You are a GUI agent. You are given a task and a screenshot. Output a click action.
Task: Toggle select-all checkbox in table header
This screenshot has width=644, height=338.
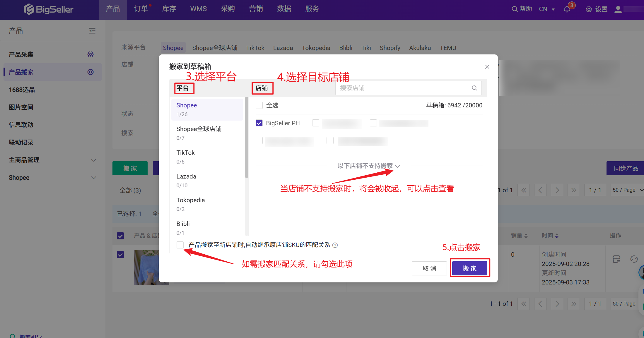[120, 236]
